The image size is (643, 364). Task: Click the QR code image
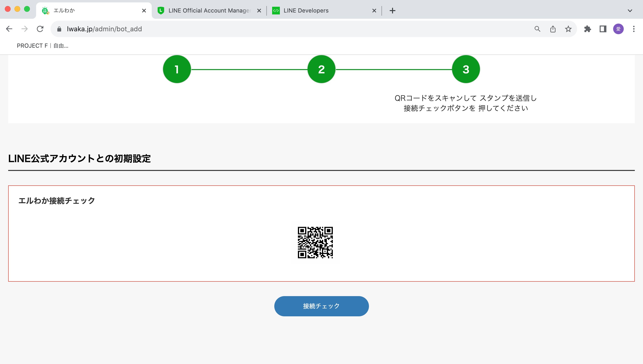[x=315, y=242]
